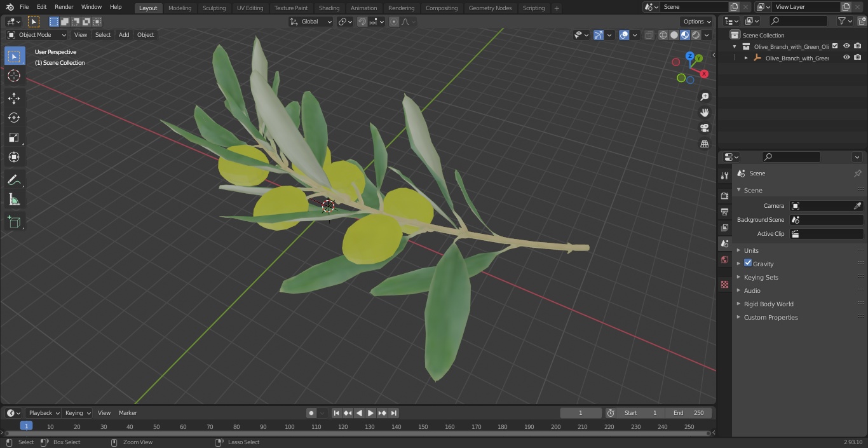Screen dimensions: 868x448
Task: Open the outliner filter dropdown
Action: click(x=844, y=21)
